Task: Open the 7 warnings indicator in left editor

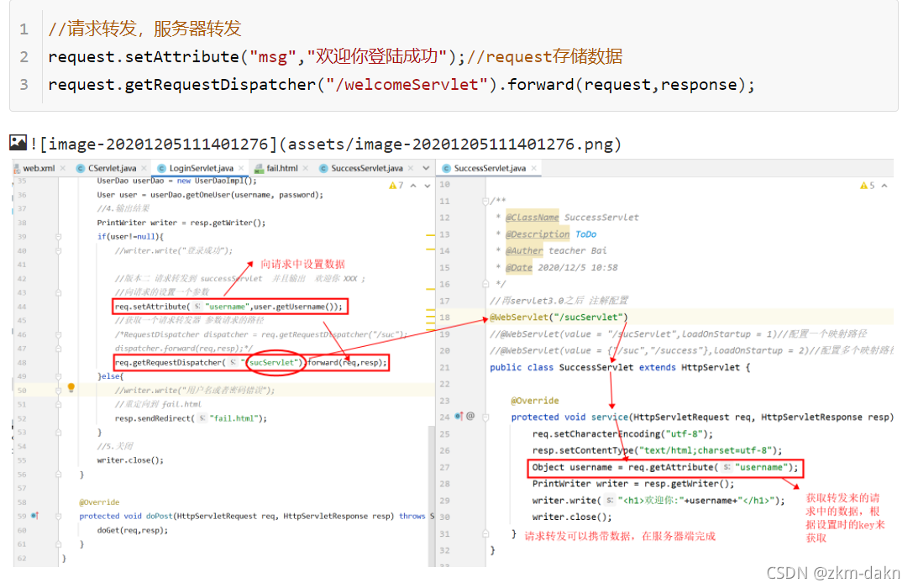Action: coord(396,185)
